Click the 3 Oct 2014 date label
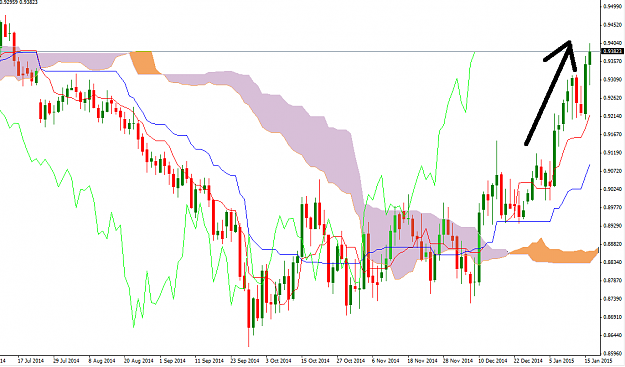The image size is (625, 367). tap(279, 361)
